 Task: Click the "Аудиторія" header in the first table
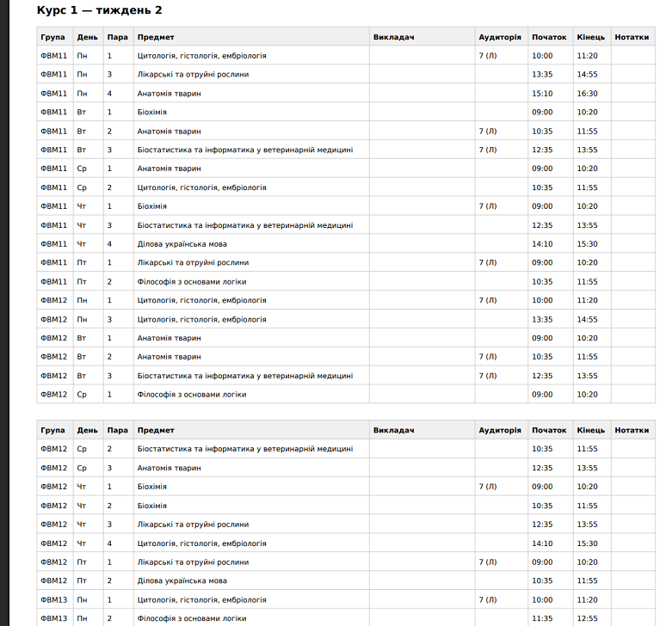500,37
